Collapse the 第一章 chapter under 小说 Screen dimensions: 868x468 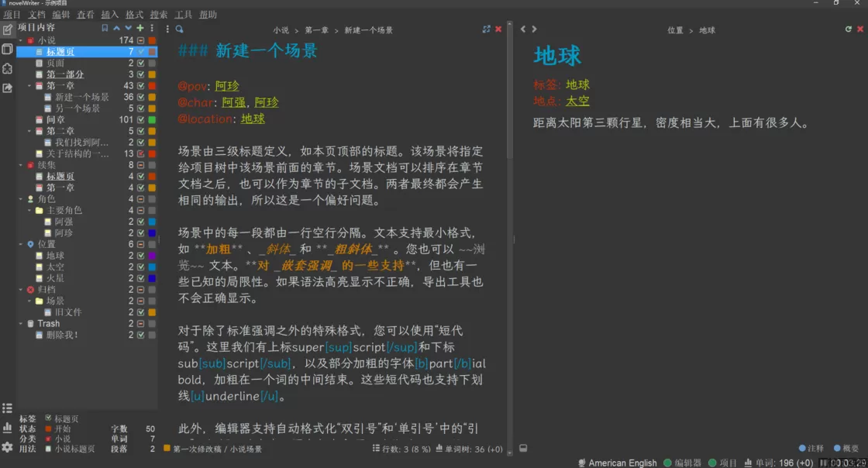(x=29, y=86)
